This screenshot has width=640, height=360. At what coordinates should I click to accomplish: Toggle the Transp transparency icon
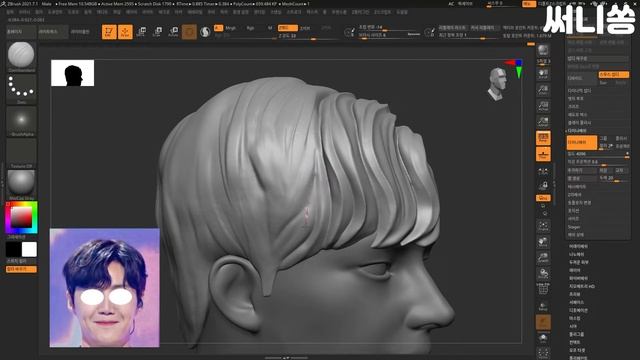(543, 306)
